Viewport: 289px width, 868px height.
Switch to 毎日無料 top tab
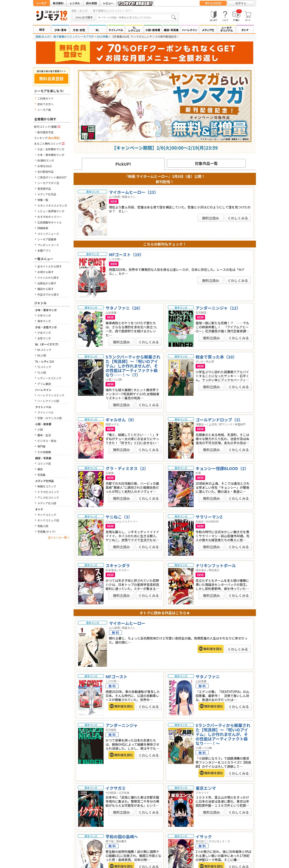pyautogui.click(x=58, y=3)
